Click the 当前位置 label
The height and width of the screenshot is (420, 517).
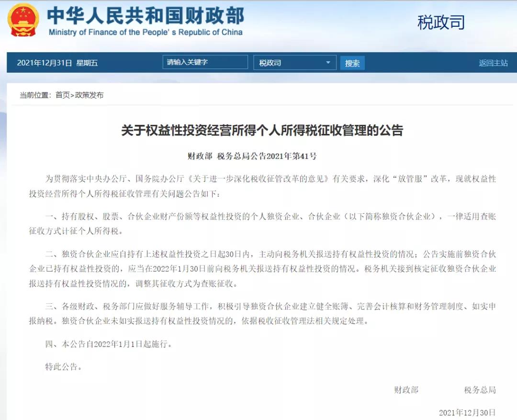35,95
